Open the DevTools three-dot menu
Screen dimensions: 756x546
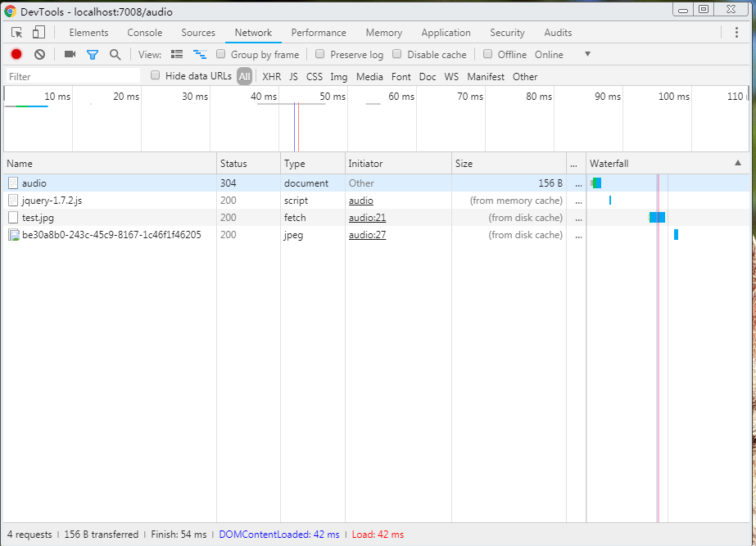pos(736,32)
